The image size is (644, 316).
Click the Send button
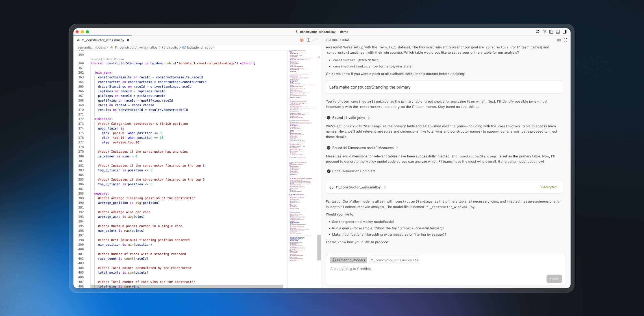554,279
